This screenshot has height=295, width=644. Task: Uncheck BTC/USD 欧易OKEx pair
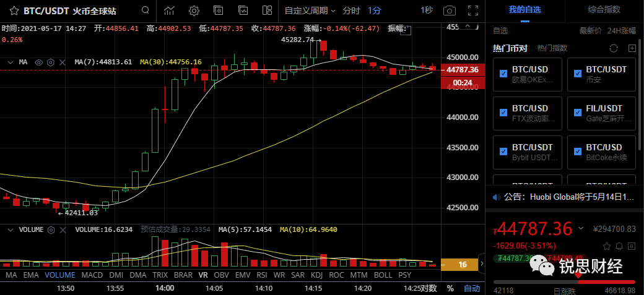[503, 74]
